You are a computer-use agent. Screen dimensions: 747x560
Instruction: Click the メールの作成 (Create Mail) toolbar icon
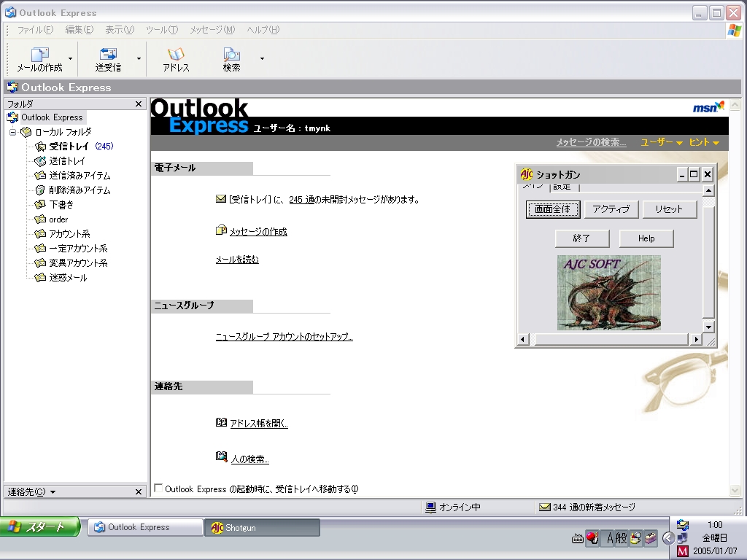pyautogui.click(x=39, y=54)
